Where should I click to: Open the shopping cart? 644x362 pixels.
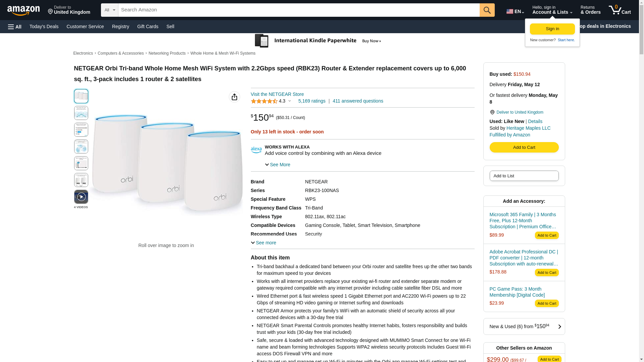(620, 10)
